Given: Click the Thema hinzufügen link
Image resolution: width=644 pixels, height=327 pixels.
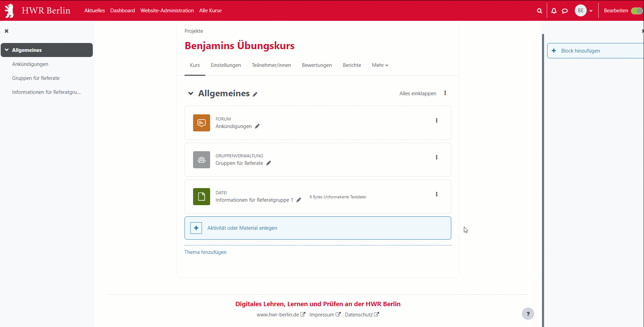Looking at the screenshot, I should (x=205, y=252).
